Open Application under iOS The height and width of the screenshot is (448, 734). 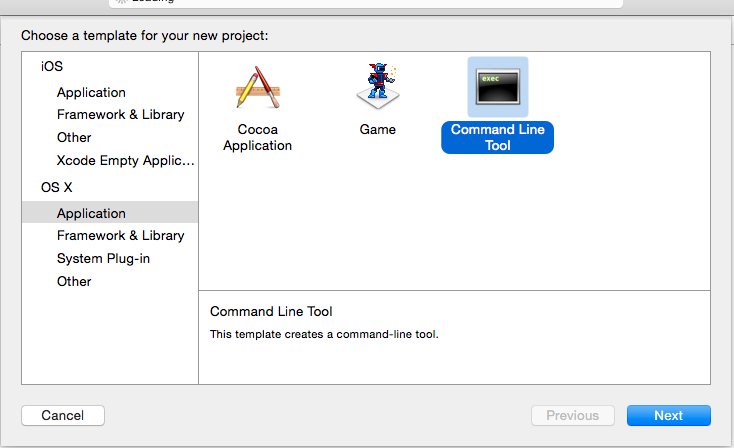[91, 92]
